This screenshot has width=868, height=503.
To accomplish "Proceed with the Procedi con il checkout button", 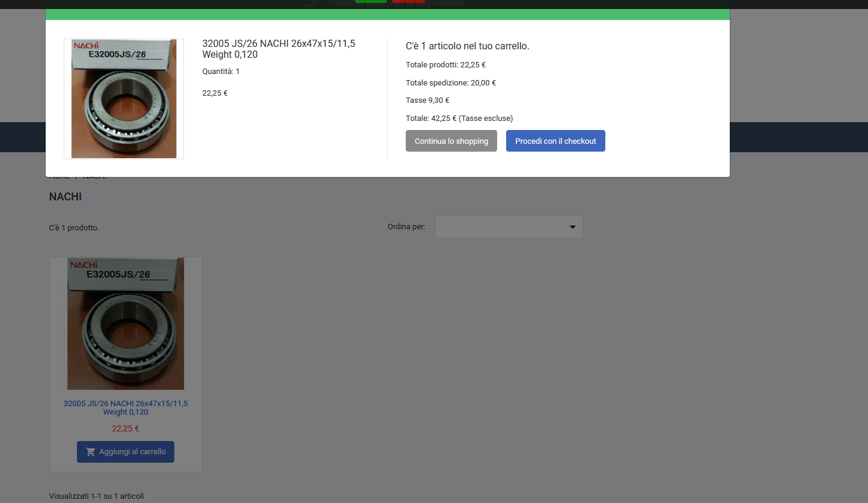I will pos(555,141).
